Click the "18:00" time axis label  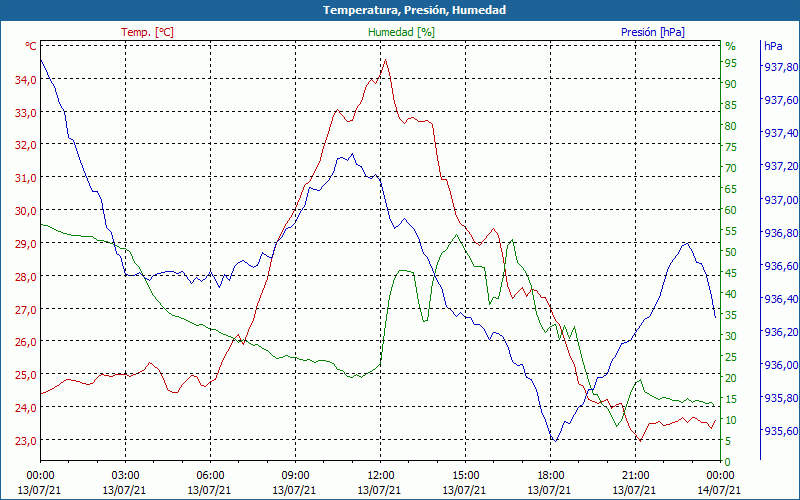(x=550, y=476)
